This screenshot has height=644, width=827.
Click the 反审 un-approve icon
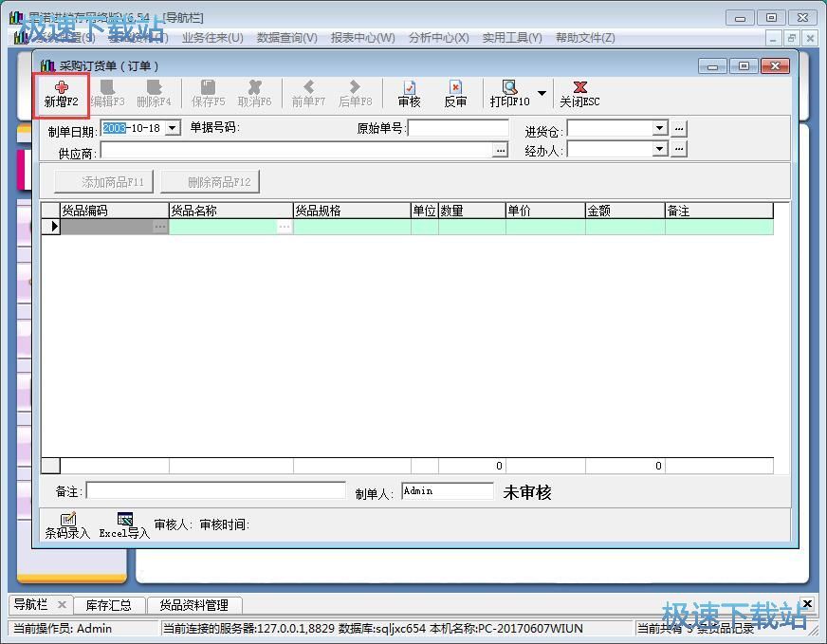coord(455,93)
